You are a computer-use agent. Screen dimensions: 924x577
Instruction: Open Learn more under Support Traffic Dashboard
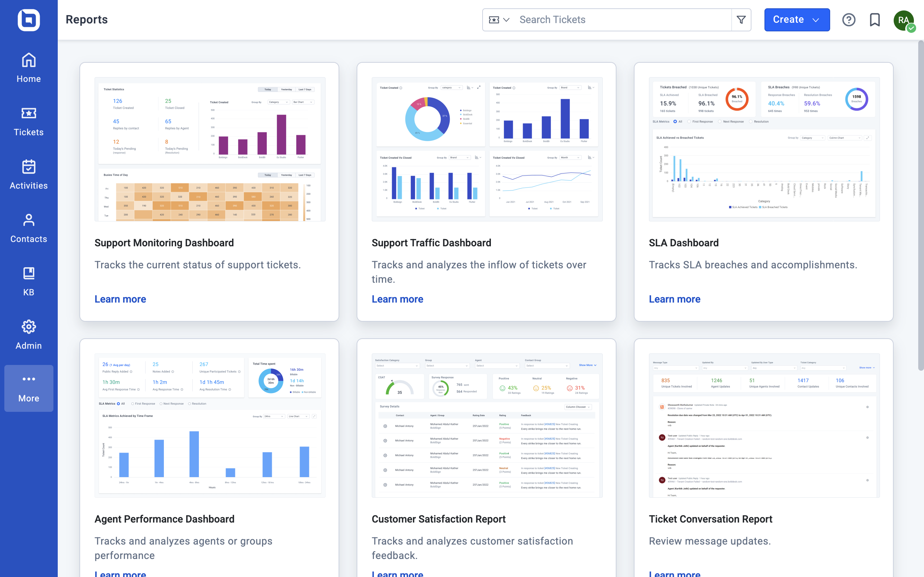click(397, 299)
